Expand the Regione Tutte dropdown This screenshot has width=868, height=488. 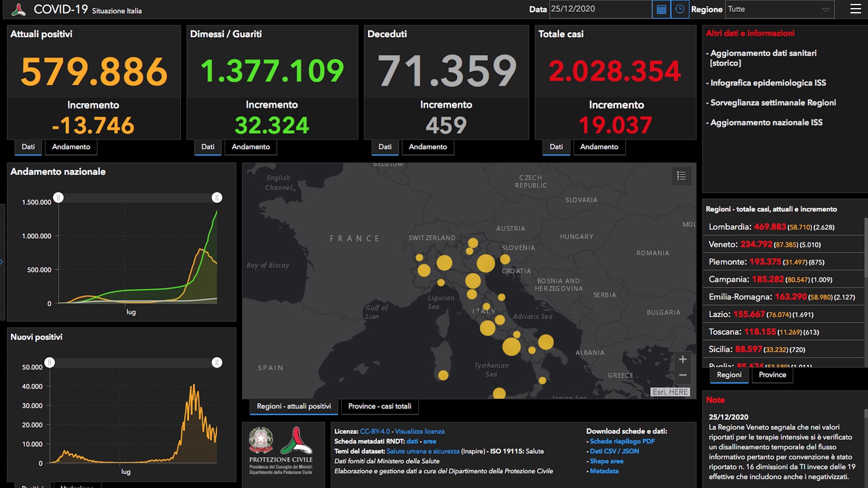[780, 9]
